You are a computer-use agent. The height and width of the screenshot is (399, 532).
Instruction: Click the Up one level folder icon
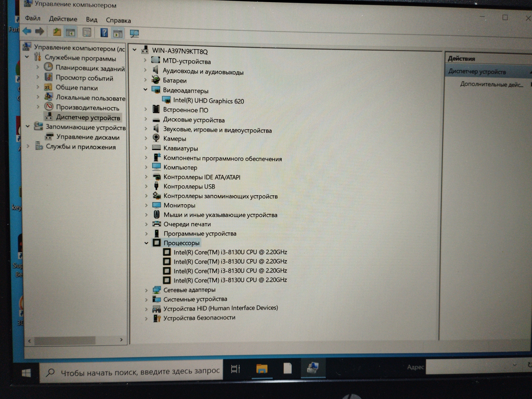click(x=57, y=32)
